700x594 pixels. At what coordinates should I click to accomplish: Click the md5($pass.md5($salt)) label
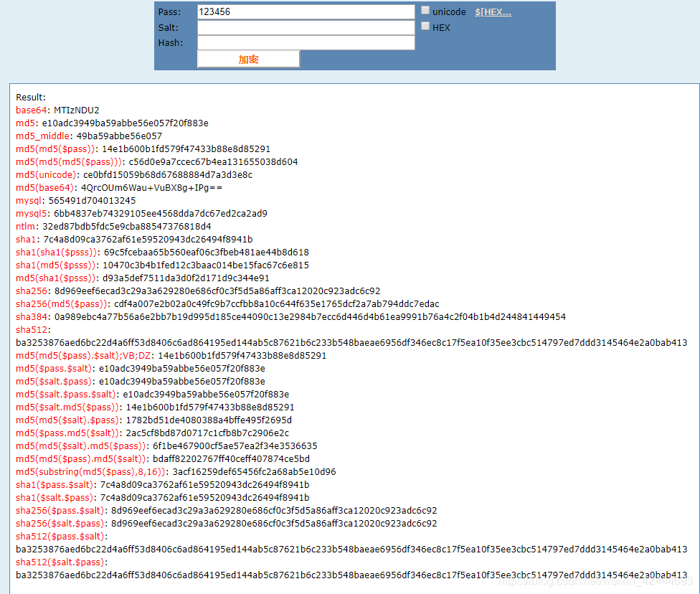click(x=68, y=434)
